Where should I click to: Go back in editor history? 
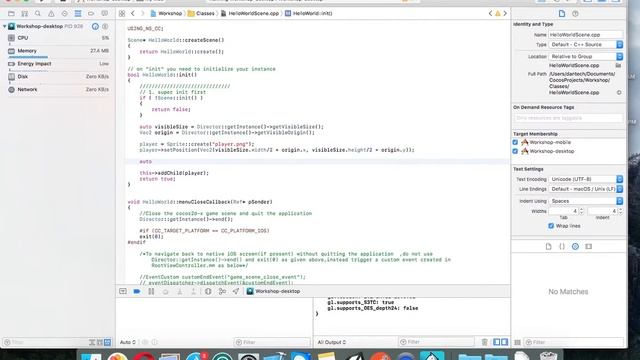133,13
